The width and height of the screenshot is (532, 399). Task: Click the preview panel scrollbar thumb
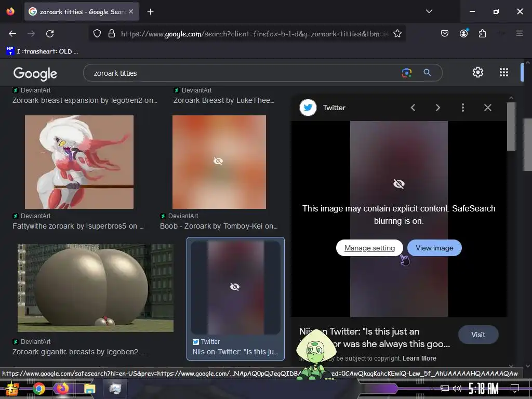point(511,126)
